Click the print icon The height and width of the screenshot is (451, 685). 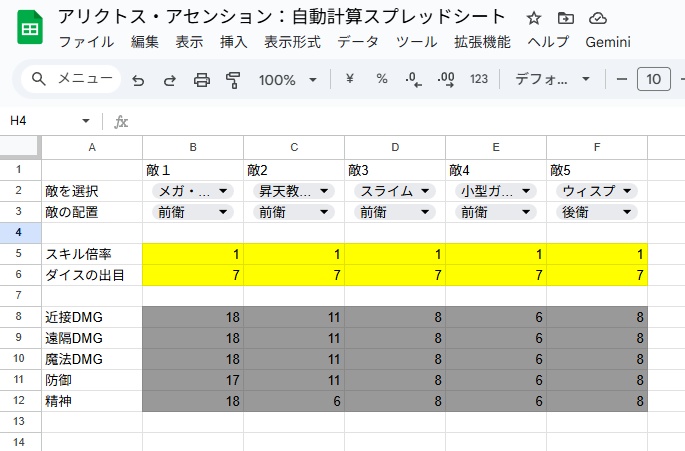click(x=201, y=80)
